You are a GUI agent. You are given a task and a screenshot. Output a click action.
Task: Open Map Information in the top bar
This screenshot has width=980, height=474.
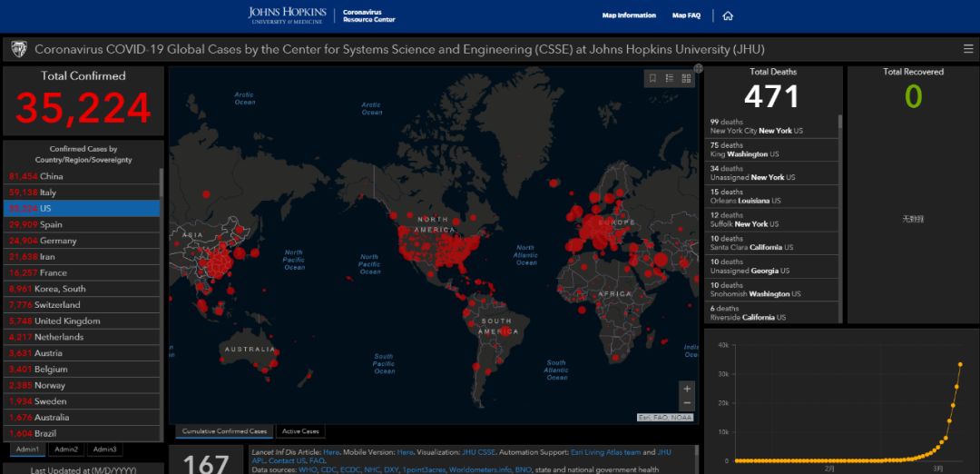[x=629, y=15]
